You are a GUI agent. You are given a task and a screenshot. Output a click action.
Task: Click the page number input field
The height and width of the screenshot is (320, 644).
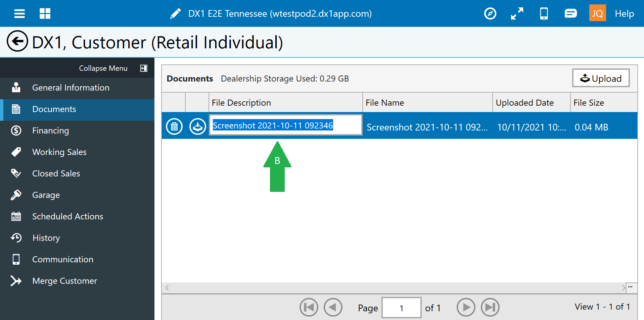tap(402, 308)
